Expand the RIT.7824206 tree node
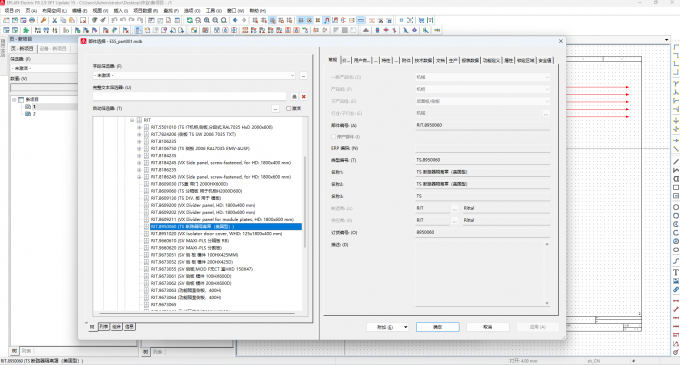The height and width of the screenshot is (365, 680). (x=139, y=134)
